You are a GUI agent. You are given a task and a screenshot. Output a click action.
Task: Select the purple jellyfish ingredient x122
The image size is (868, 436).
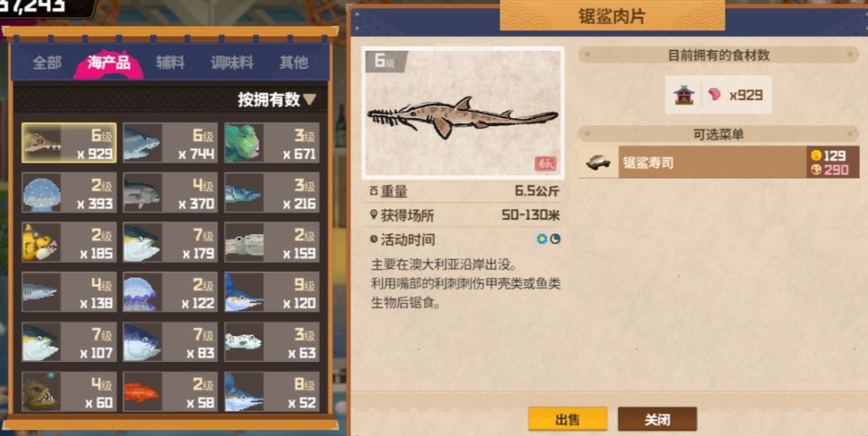point(170,291)
